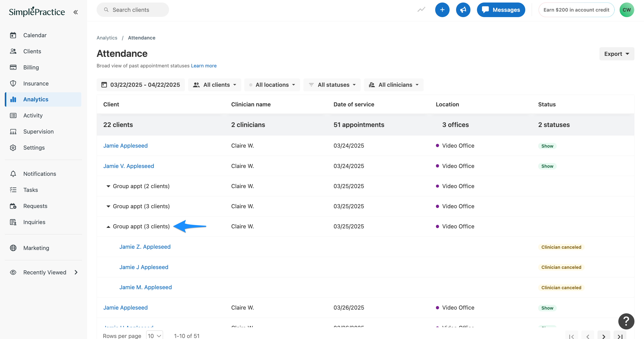Collapse the expanded Group appt (3 clients) row

108,227
